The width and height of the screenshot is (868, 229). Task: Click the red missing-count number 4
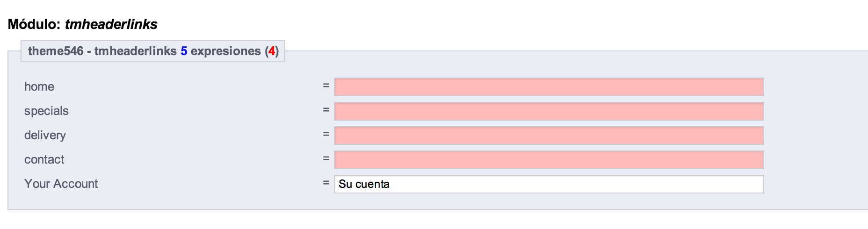[x=272, y=51]
